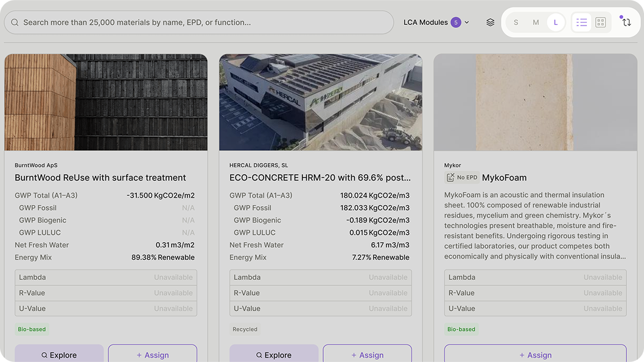Click value -0.189 KgCO2e/m3
Image resolution: width=644 pixels, height=362 pixels.
coord(378,220)
